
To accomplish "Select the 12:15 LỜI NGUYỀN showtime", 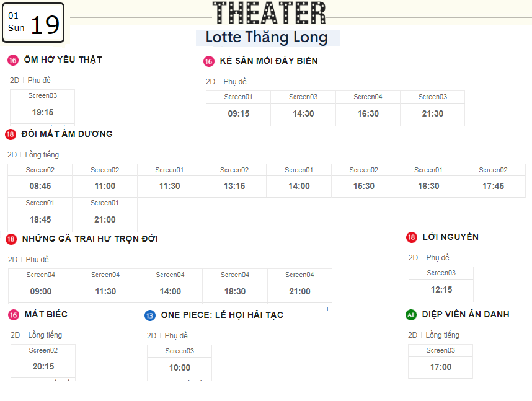I will (441, 289).
